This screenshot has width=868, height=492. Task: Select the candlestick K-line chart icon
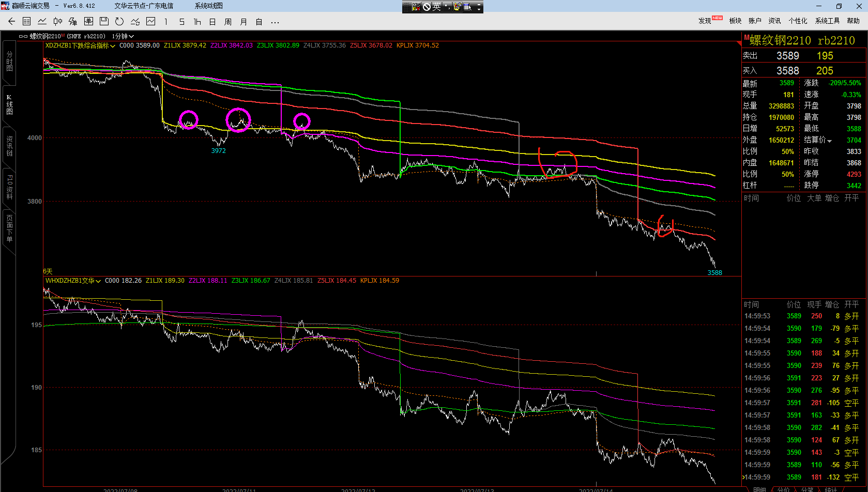click(x=58, y=21)
